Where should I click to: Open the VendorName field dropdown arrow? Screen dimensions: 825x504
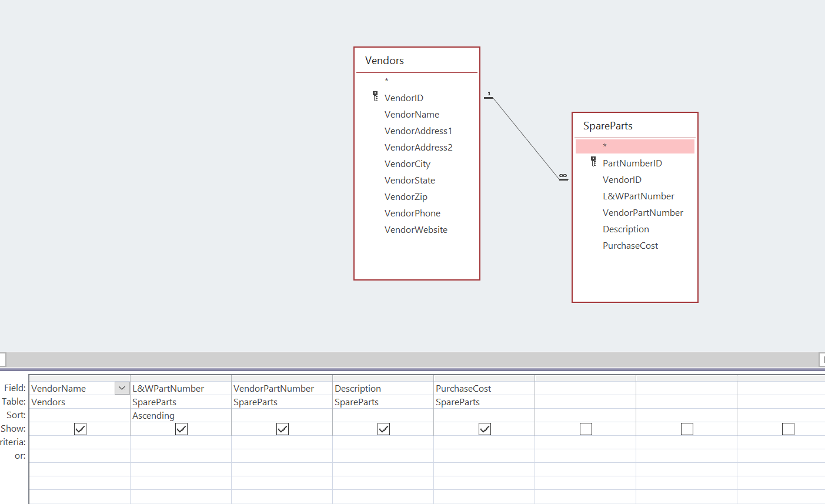122,388
